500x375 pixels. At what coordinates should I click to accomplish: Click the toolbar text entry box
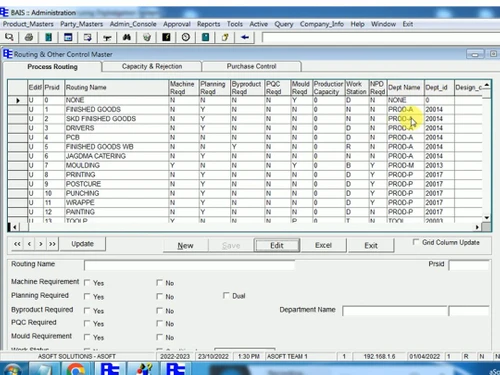coord(380,37)
